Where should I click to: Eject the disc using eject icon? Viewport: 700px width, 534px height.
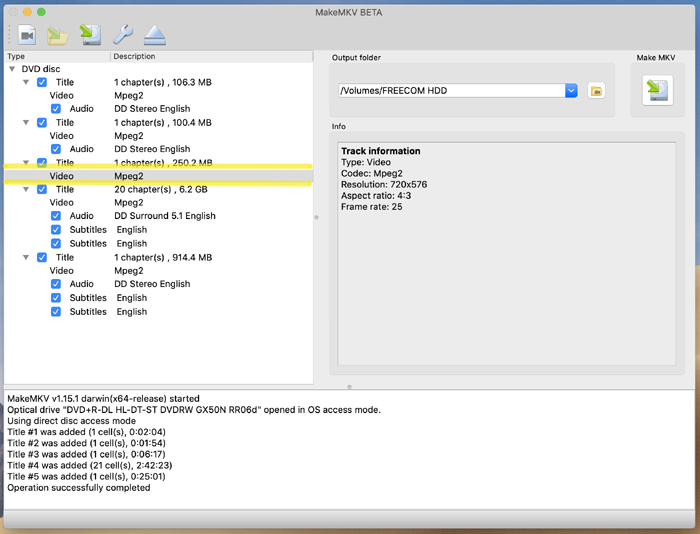pos(155,35)
